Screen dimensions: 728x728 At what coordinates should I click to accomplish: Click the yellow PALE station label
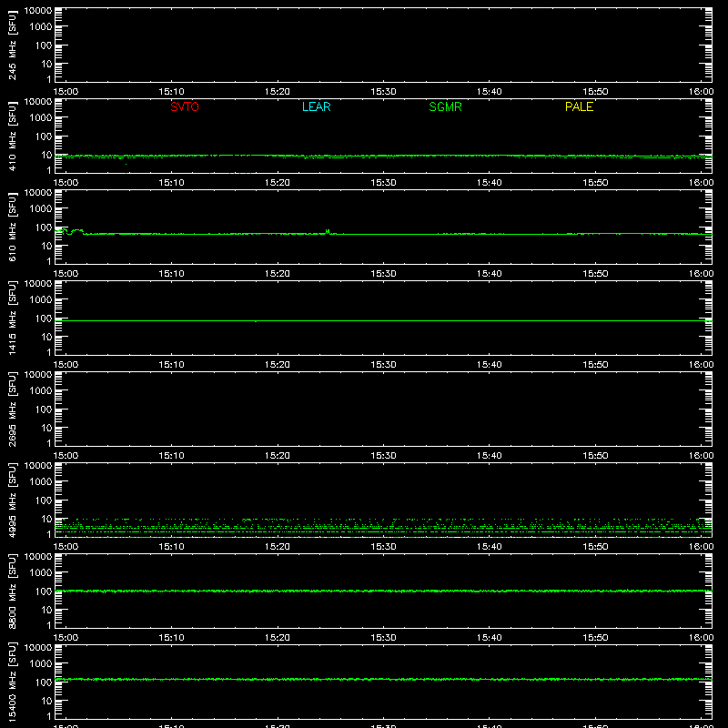pos(579,106)
